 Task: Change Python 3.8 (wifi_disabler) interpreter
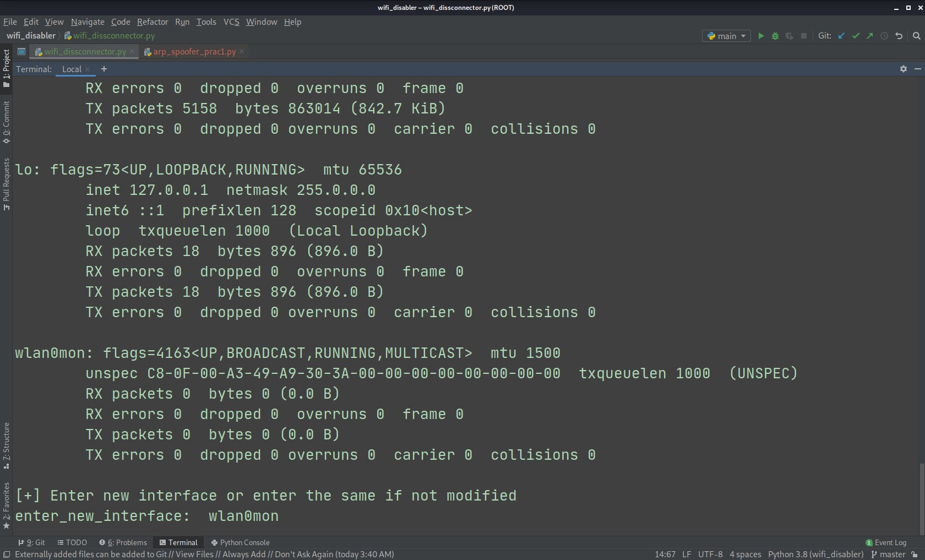point(816,554)
